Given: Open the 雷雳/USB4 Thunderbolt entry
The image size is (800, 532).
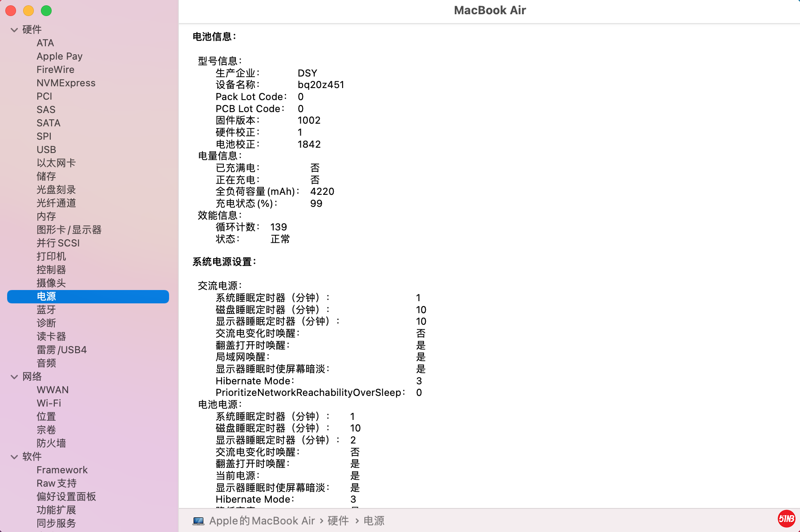Looking at the screenshot, I should pyautogui.click(x=61, y=350).
